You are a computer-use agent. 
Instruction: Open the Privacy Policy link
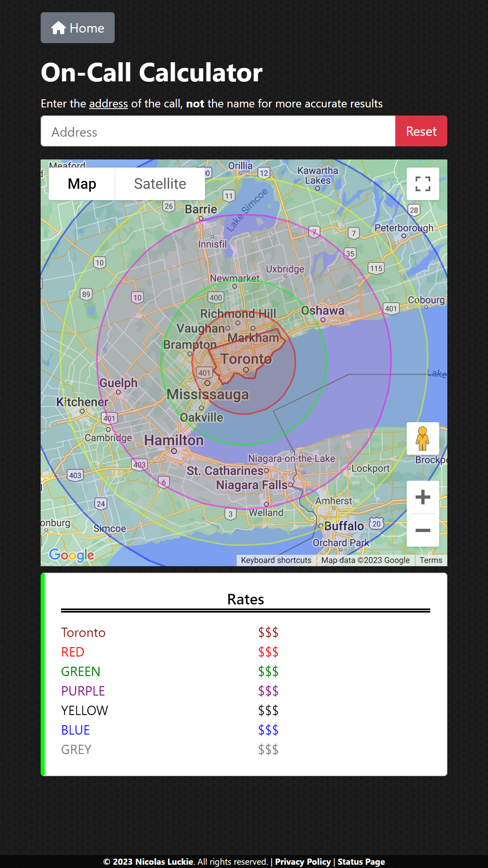(303, 861)
